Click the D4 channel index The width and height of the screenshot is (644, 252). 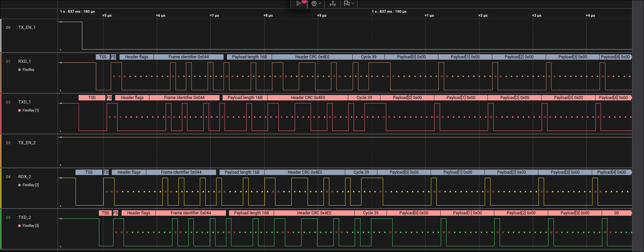[x=8, y=177]
